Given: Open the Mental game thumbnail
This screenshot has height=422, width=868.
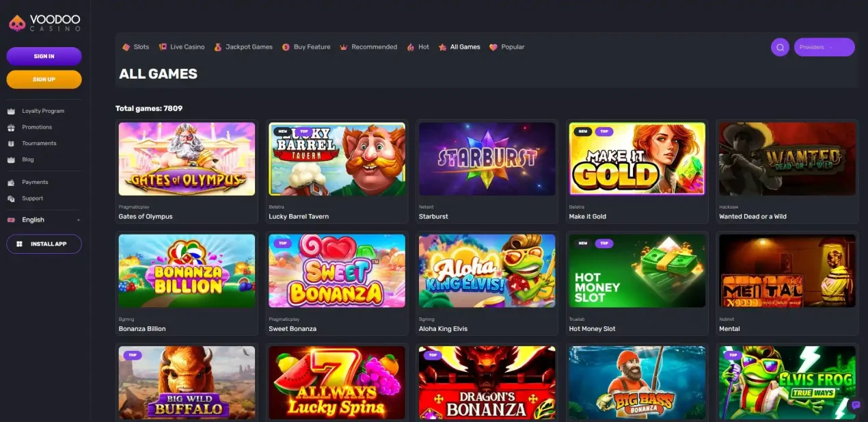Looking at the screenshot, I should [787, 271].
